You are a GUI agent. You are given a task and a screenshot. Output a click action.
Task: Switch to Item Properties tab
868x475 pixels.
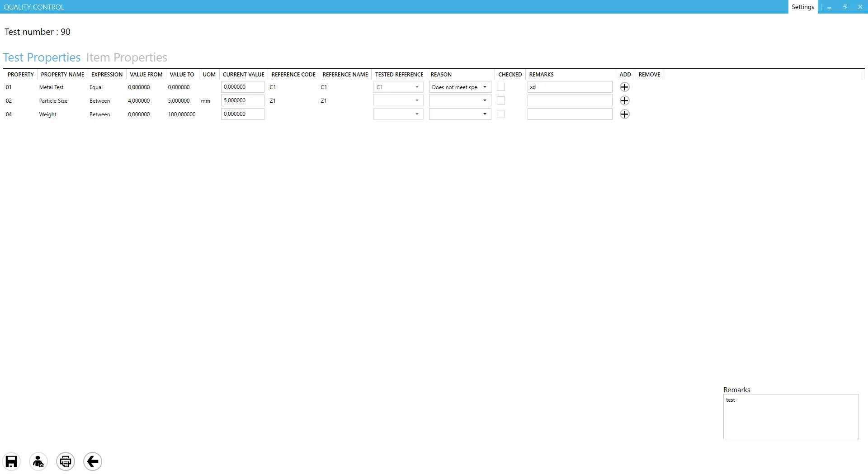point(127,57)
